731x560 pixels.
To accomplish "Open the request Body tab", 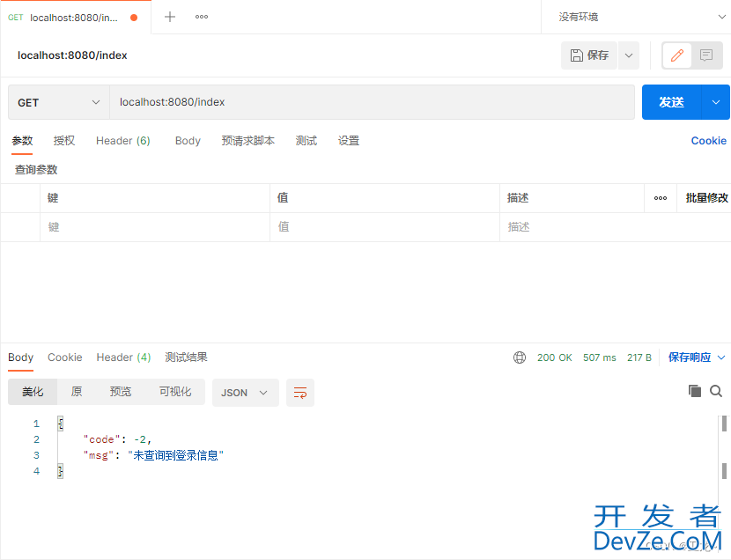I will (188, 141).
